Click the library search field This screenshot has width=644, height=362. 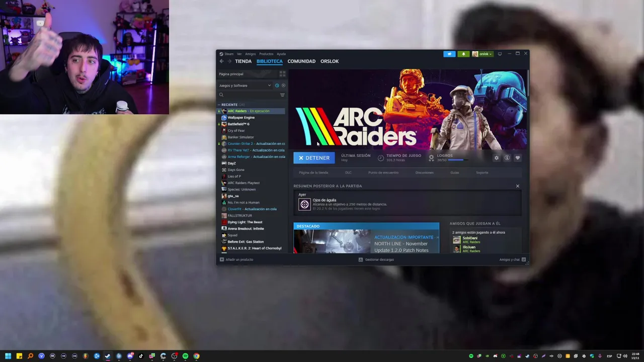248,95
